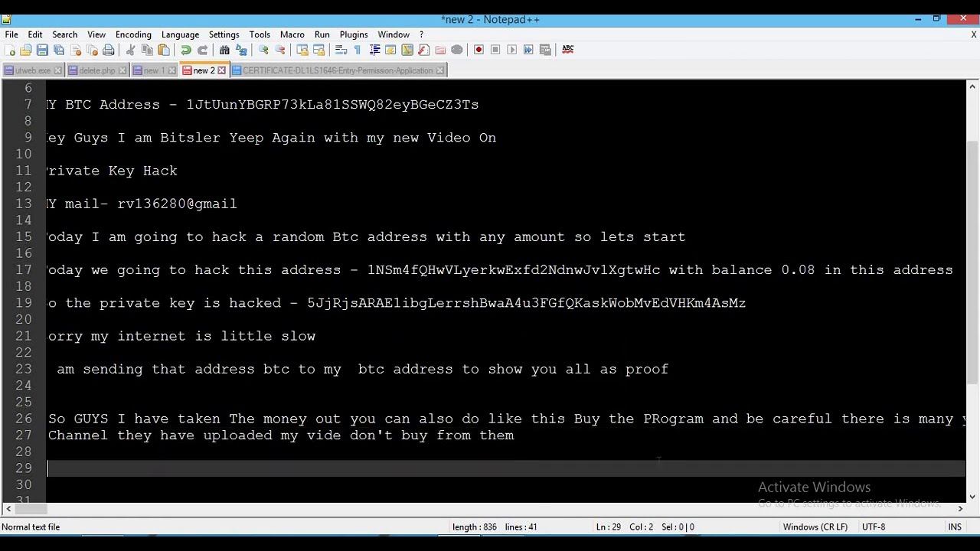This screenshot has width=980, height=551.
Task: Open the Replace dialog icon
Action: (241, 50)
